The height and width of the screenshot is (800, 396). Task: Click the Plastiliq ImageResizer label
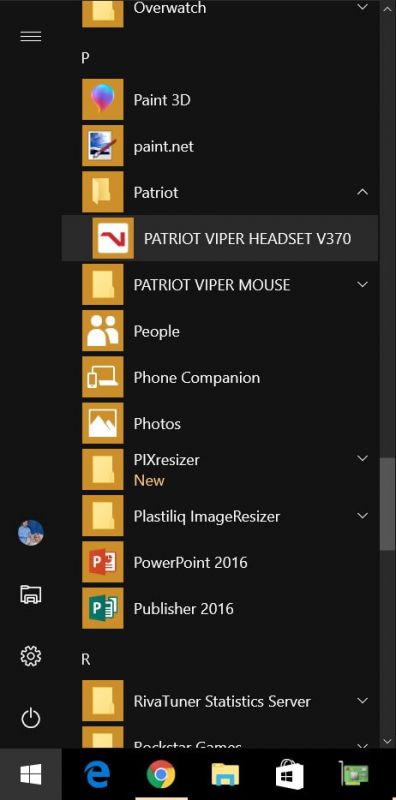207,516
